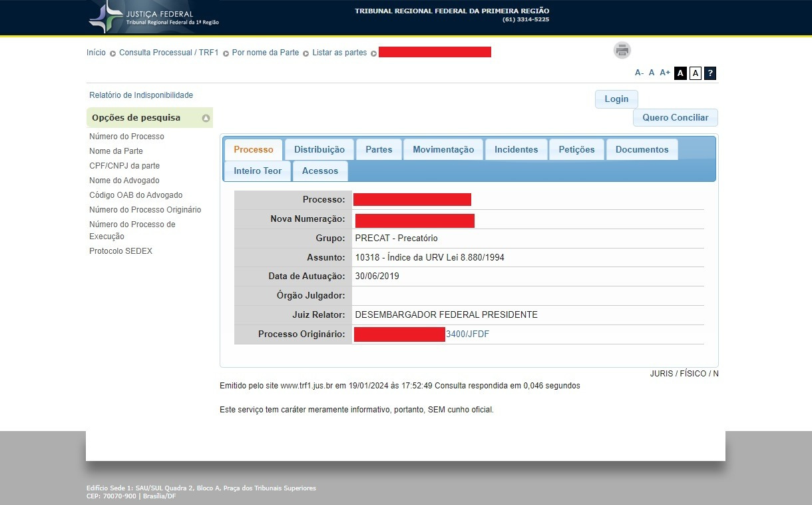This screenshot has height=505, width=812.
Task: Switch to the Distribuição tab
Action: tap(319, 150)
